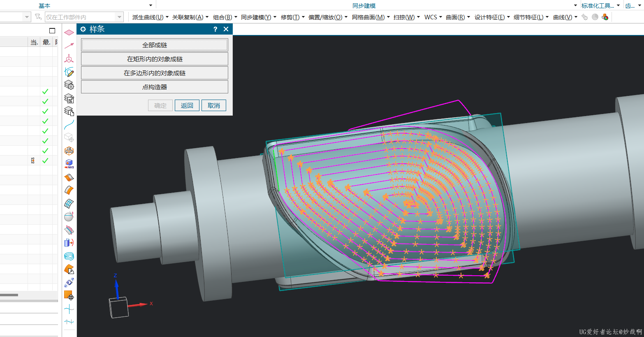Open the 派生曲线(U) dropdown menu
The height and width of the screenshot is (337, 644).
150,17
